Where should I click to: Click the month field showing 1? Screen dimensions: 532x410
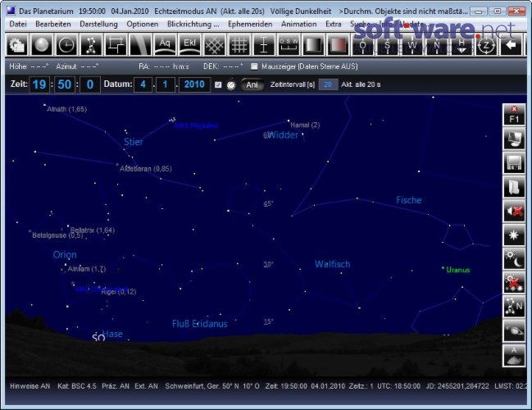[x=166, y=84]
